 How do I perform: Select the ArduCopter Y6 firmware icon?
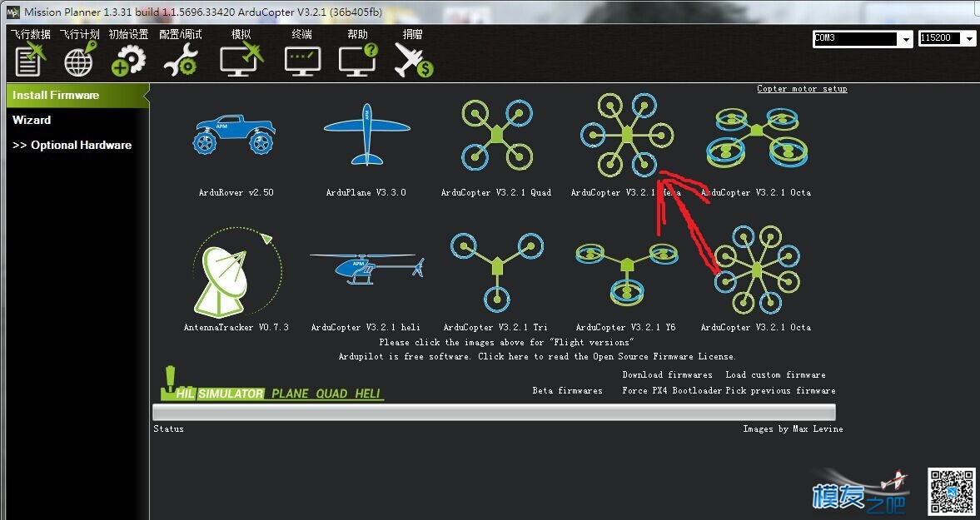pos(627,274)
